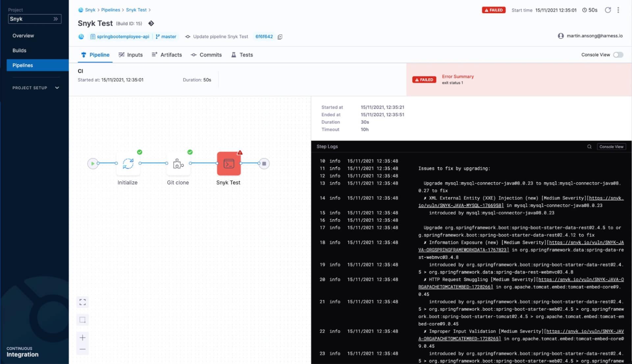Click green success check on Initialize step
Viewport: 632px width, 364px height.
point(140,152)
